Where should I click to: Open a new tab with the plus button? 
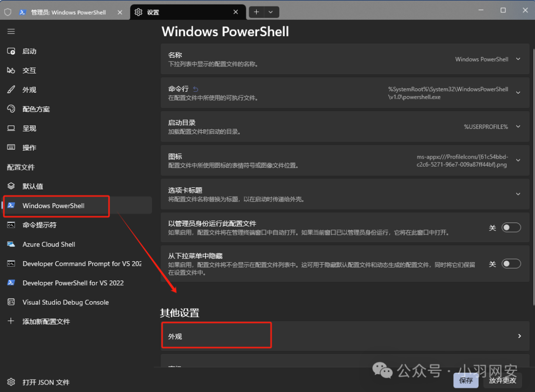pos(256,12)
